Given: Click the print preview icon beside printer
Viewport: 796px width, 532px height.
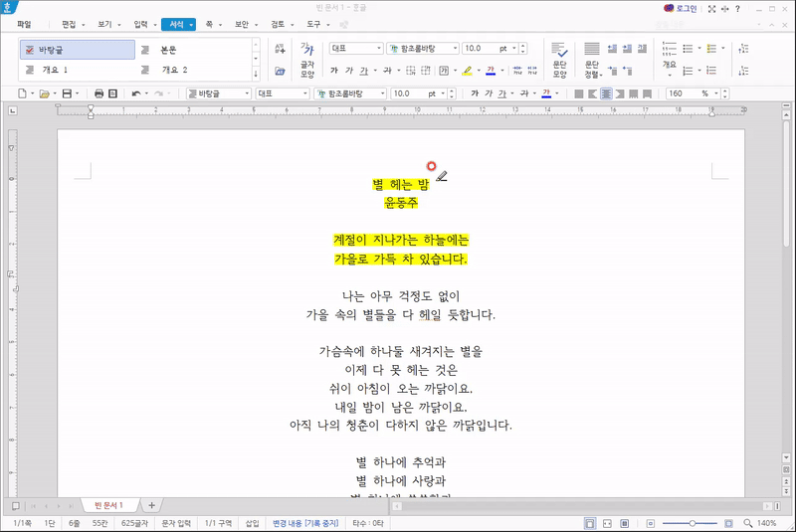Looking at the screenshot, I should pyautogui.click(x=113, y=93).
